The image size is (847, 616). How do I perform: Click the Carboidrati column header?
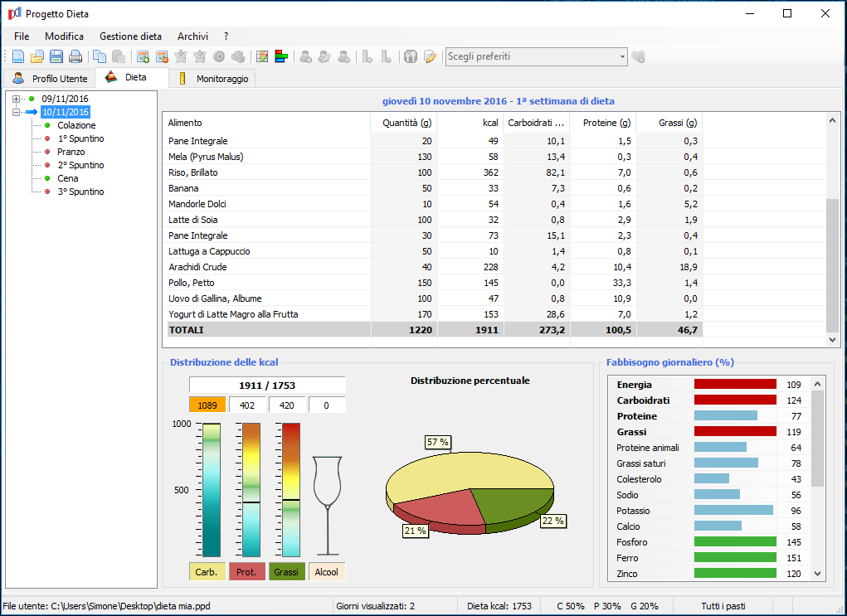[x=536, y=123]
